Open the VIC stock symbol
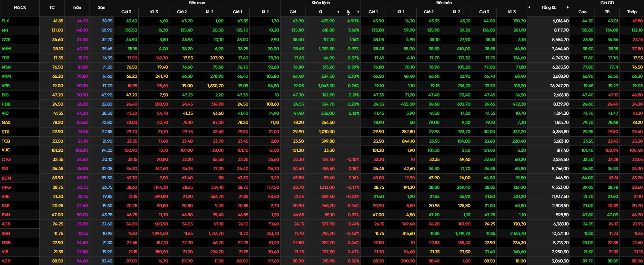The width and height of the screenshot is (644, 265). click(5, 113)
